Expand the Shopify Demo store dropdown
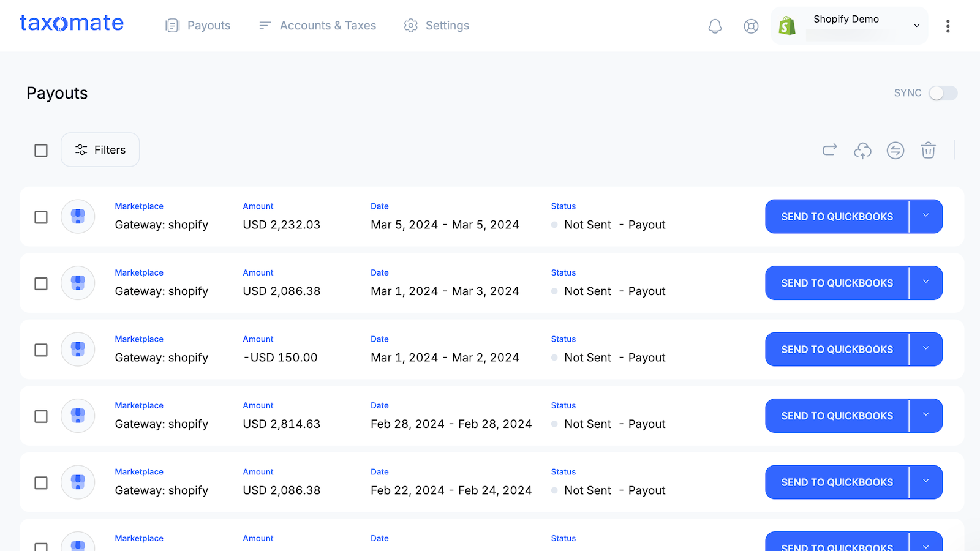Image resolution: width=980 pixels, height=551 pixels. (x=916, y=26)
